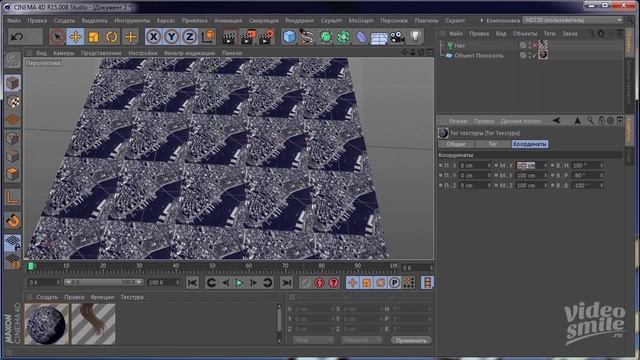This screenshot has height=360, width=640.
Task: Open the Файл menu
Action: point(14,20)
